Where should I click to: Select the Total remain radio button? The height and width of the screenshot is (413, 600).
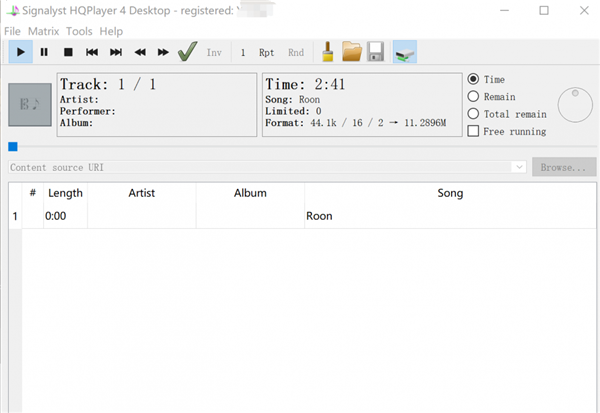point(473,114)
